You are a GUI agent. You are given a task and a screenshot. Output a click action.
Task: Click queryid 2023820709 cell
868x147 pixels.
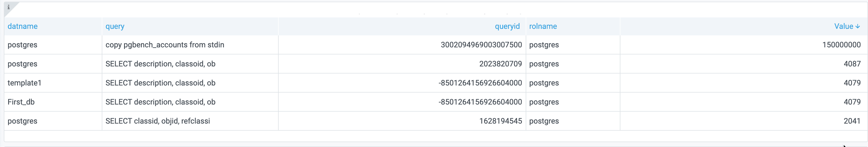point(500,64)
